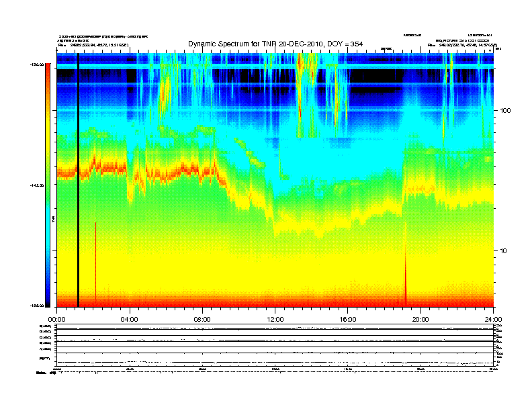Click the large 00:00 time axis label
This screenshot has height=411, width=532.
(56, 320)
